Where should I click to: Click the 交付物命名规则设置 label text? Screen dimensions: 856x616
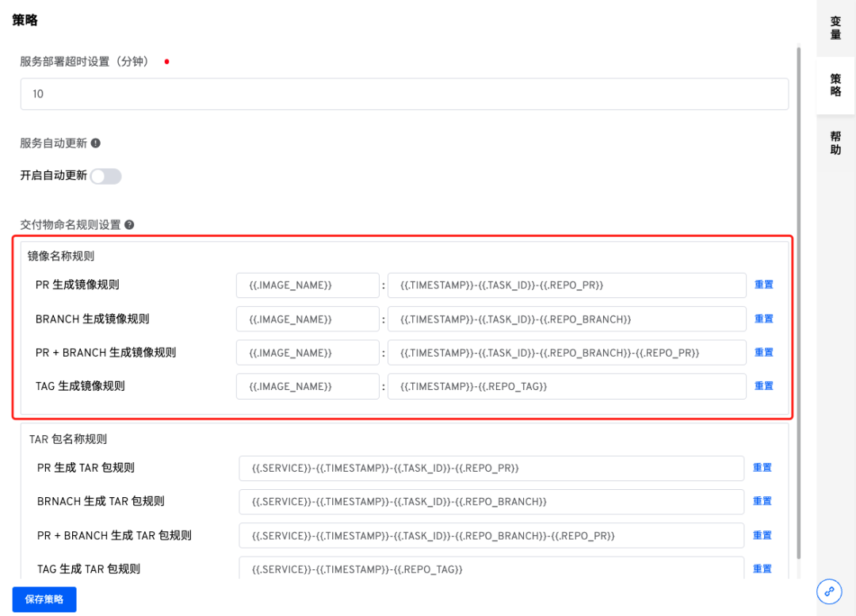pyautogui.click(x=71, y=224)
